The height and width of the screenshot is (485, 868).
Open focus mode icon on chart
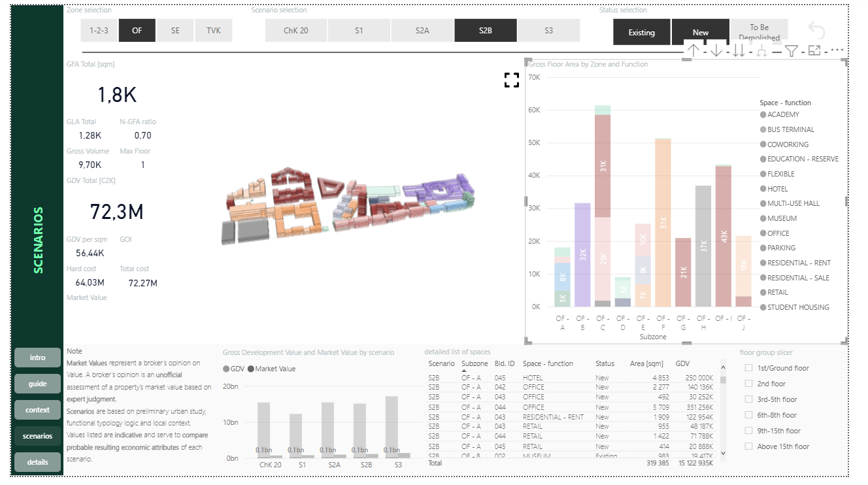(x=814, y=50)
